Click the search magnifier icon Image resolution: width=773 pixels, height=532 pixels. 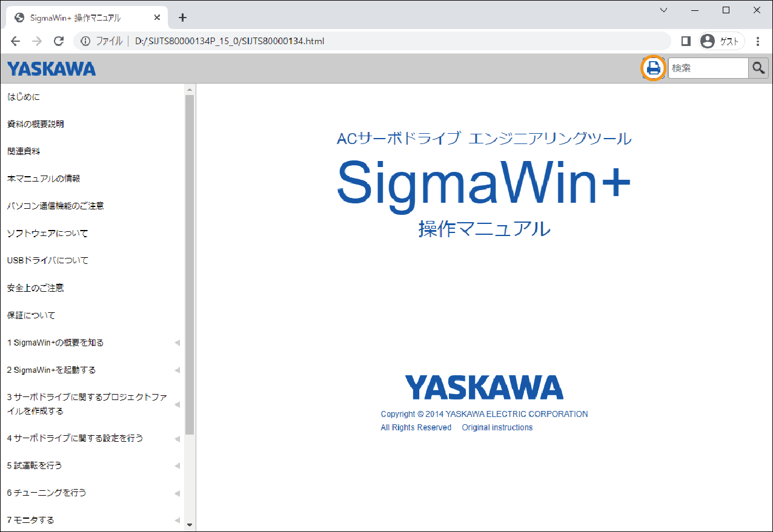point(758,68)
